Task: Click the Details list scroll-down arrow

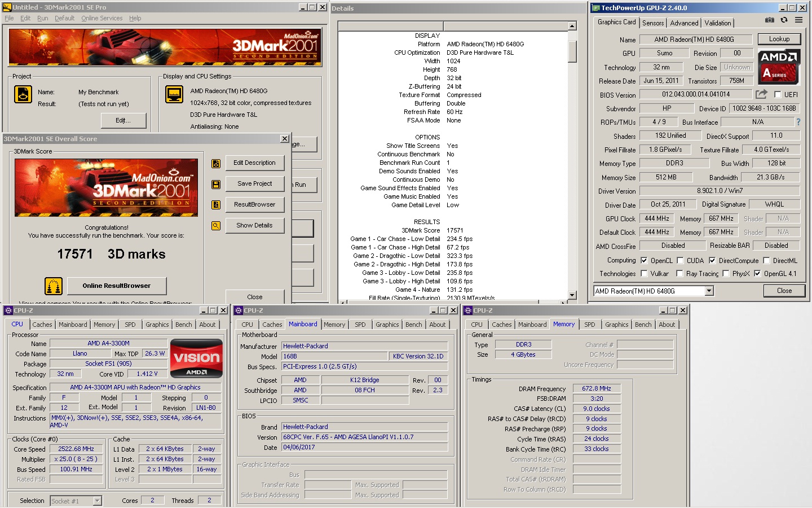Action: pos(572,295)
